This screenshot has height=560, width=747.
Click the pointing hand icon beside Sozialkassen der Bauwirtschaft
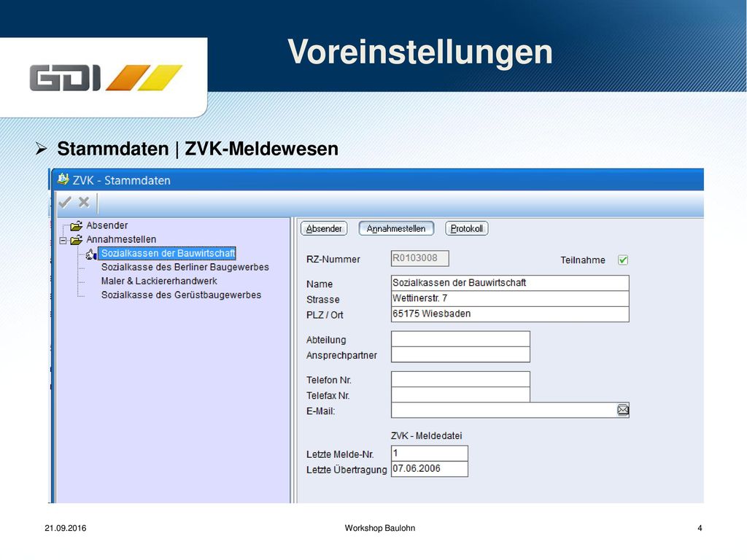click(x=91, y=254)
